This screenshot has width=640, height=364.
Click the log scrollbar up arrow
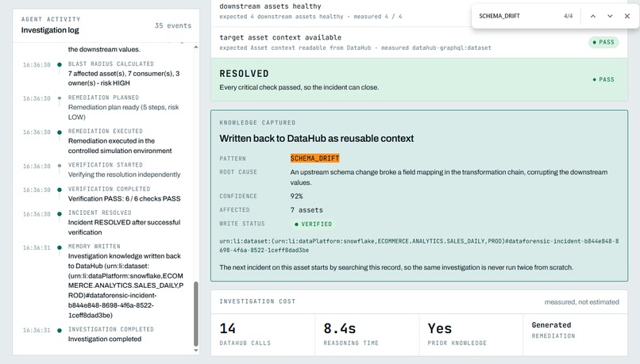(x=196, y=48)
